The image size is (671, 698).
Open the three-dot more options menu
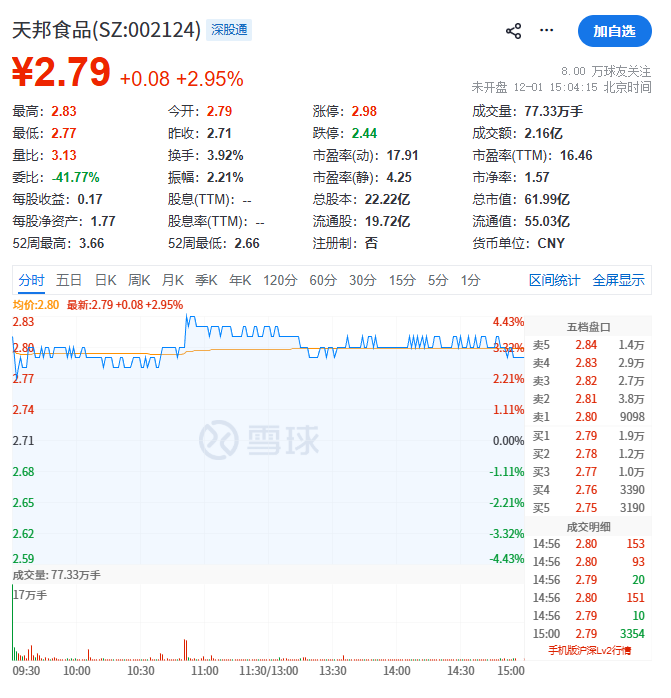pyautogui.click(x=546, y=30)
